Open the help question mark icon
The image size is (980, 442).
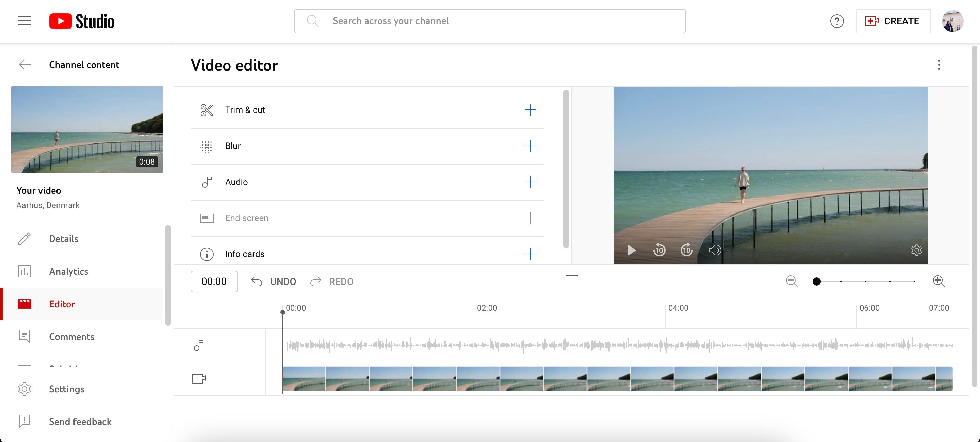click(837, 21)
